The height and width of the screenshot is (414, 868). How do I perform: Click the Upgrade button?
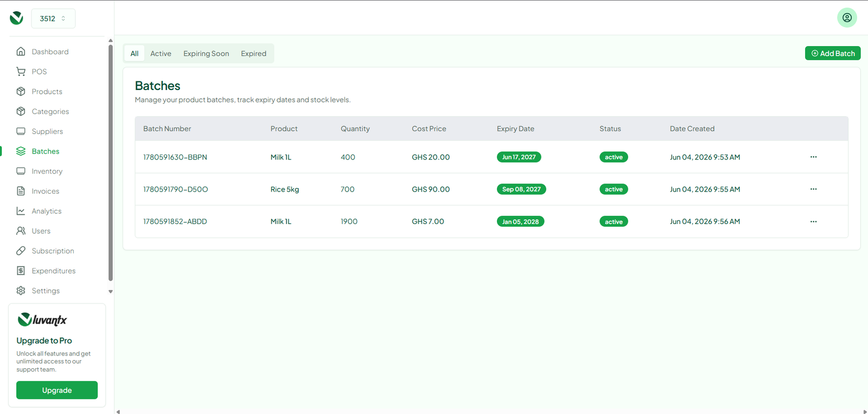(57, 390)
